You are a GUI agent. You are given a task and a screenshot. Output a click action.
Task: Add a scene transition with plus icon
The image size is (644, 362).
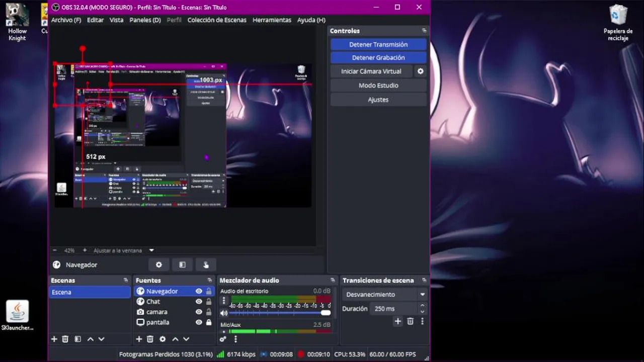(398, 321)
